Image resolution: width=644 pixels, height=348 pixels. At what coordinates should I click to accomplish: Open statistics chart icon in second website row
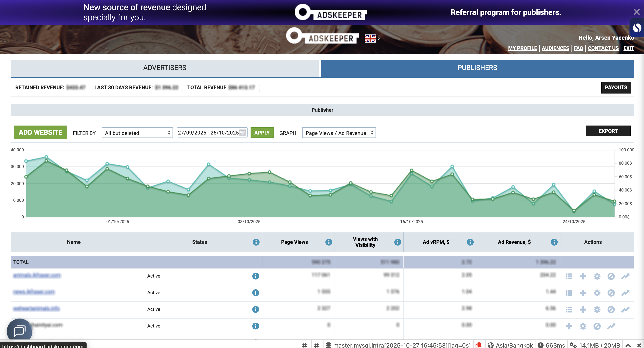(625, 293)
